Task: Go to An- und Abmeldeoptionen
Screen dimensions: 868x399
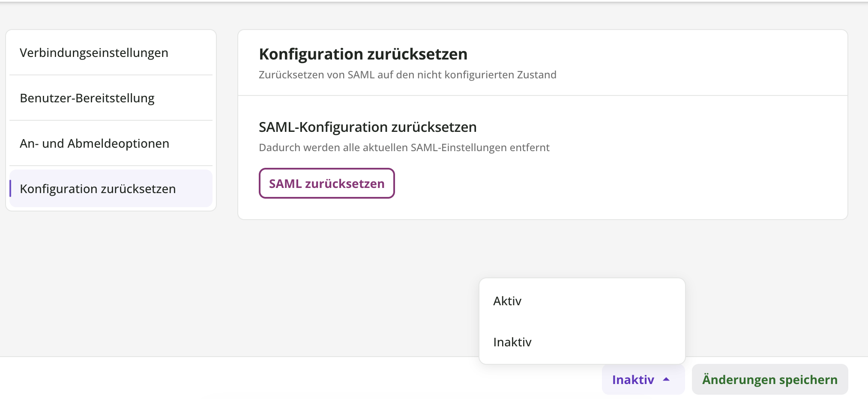Action: coord(94,143)
